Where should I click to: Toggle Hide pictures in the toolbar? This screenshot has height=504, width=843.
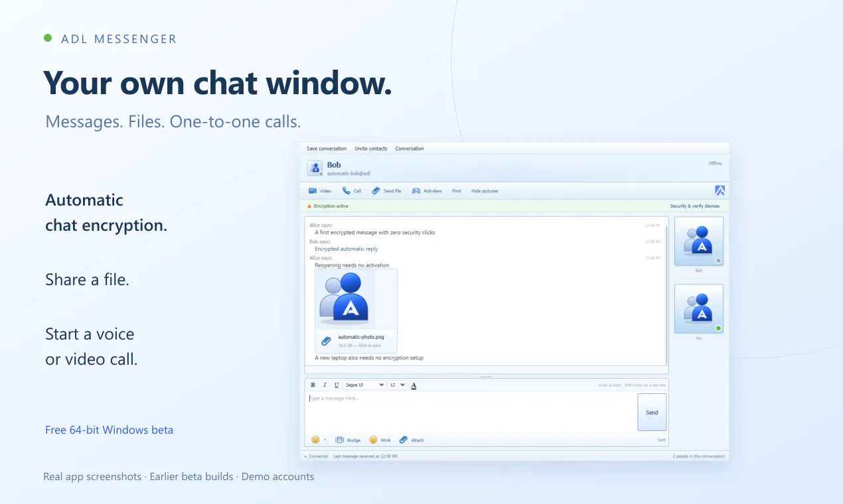(485, 191)
